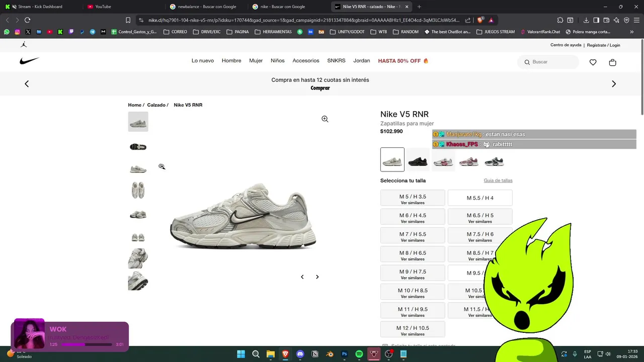Image resolution: width=644 pixels, height=362 pixels.
Task: Open the RANDOM bookmark folder
Action: coord(406,32)
